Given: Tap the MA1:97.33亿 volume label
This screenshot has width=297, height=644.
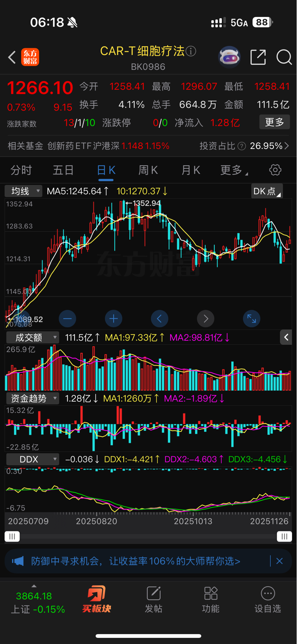Looking at the screenshot, I should [135, 338].
